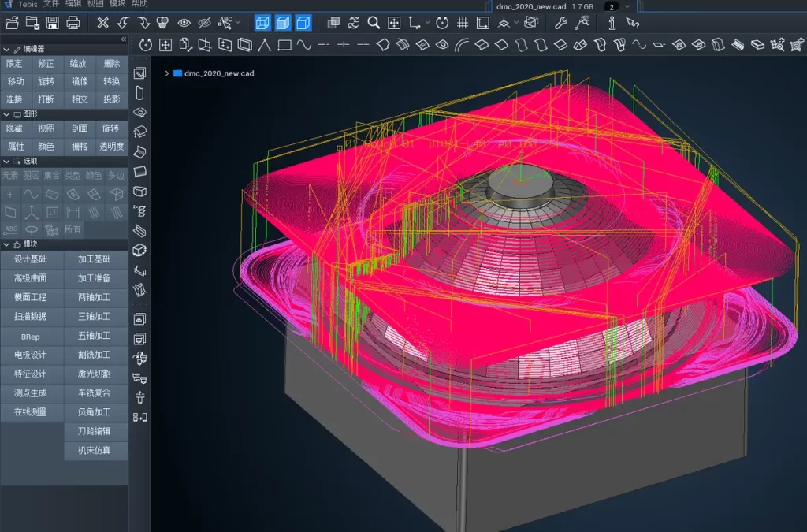The width and height of the screenshot is (807, 532).
Task: Click the ABC text selection tool icon
Action: coord(225,23)
